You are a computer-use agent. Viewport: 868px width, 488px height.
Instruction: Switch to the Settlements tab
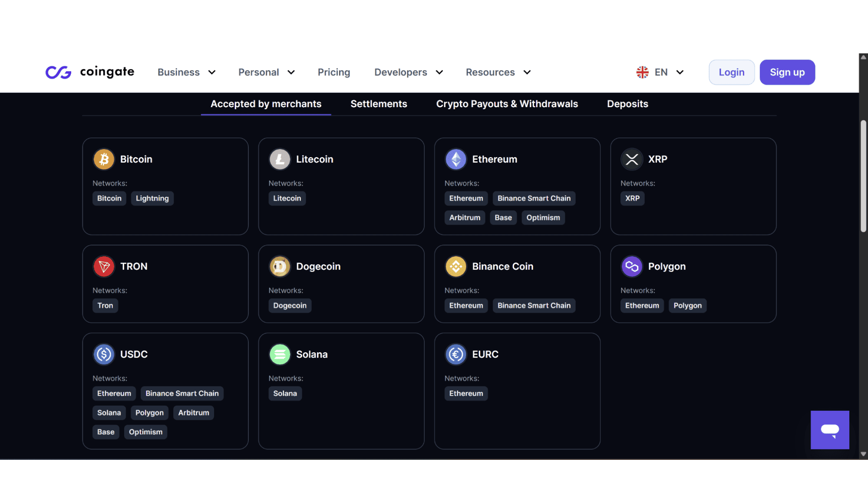pos(379,104)
